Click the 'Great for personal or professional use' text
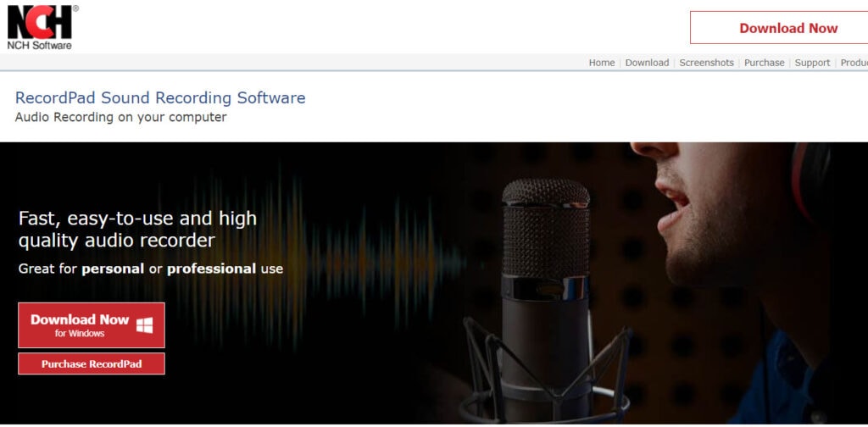This screenshot has width=868, height=427. point(151,269)
